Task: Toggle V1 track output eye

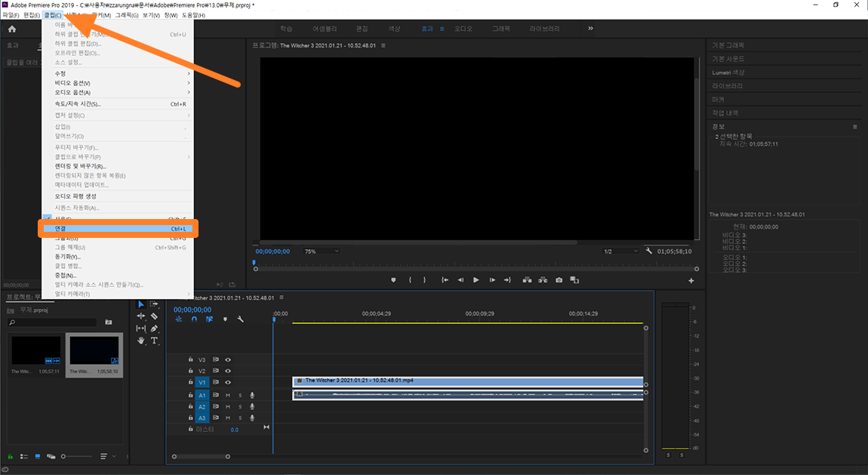Action: point(227,383)
